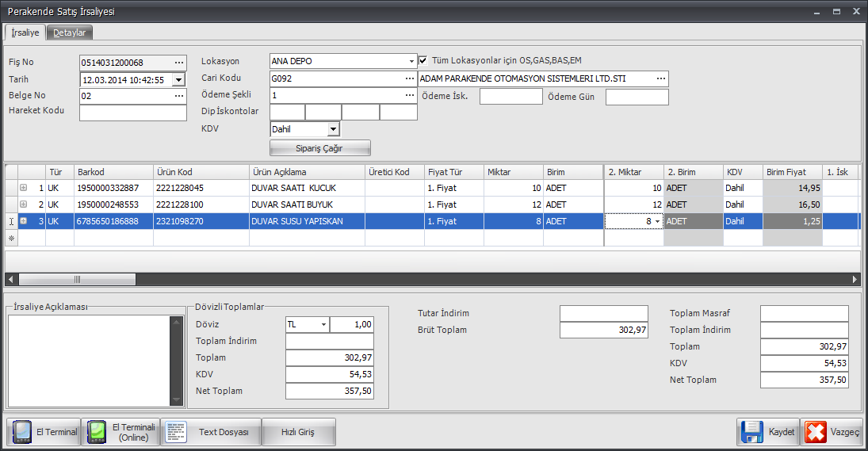Click the Kaydet floppy disk icon

[751, 432]
